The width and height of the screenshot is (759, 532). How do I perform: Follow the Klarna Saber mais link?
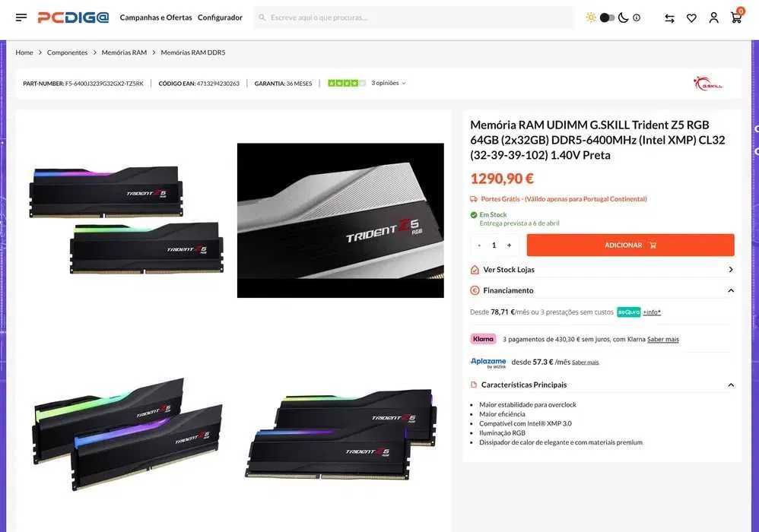662,340
